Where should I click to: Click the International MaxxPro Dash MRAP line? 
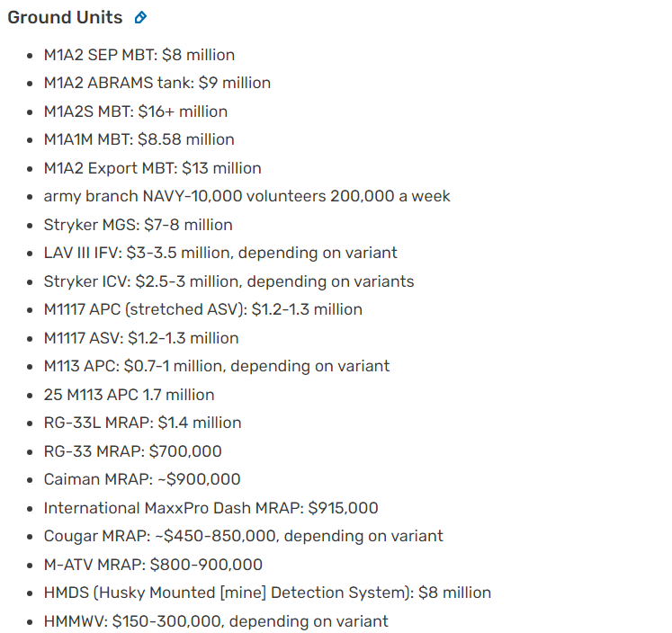(211, 508)
